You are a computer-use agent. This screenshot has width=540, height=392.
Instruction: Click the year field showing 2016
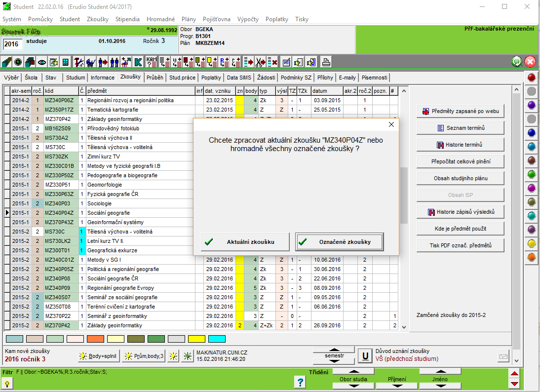11,44
